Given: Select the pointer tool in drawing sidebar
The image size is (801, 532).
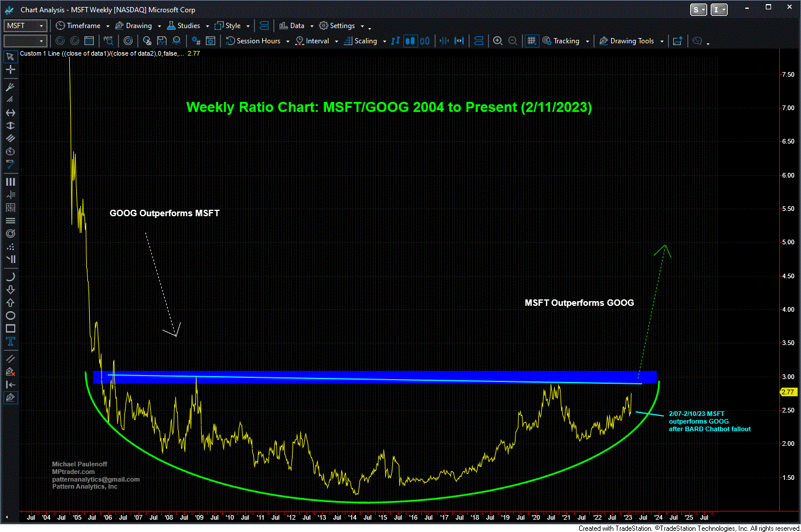Looking at the screenshot, I should click(10, 56).
